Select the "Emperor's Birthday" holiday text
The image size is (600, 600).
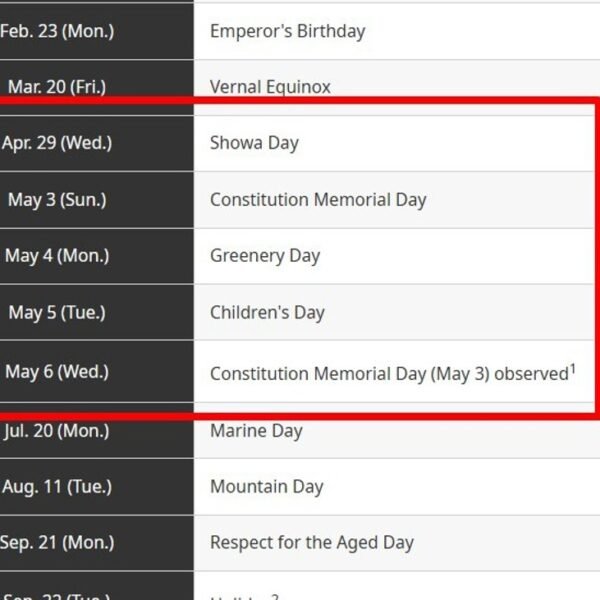287,31
